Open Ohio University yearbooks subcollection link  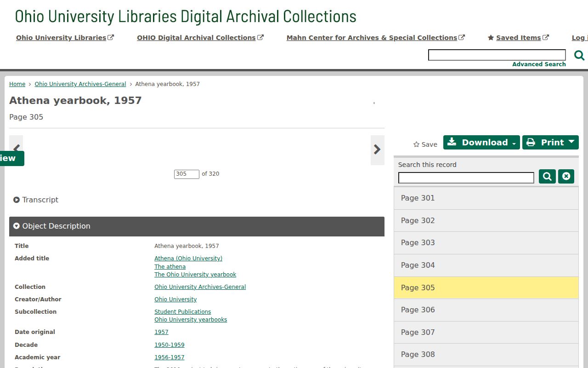[x=191, y=320]
